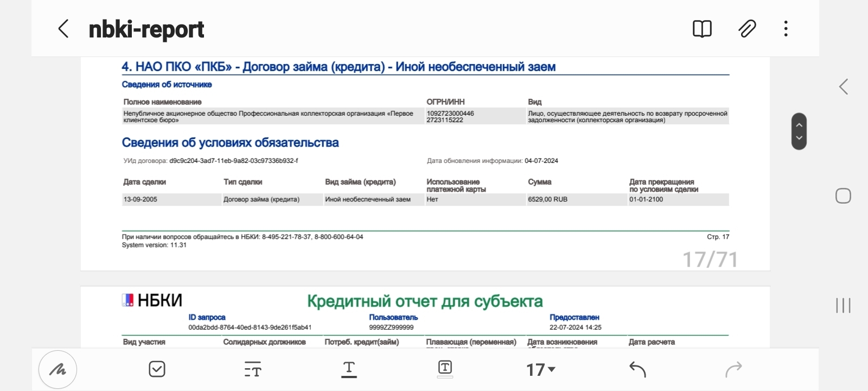
Task: Open the reading mode book icon
Action: 702,29
